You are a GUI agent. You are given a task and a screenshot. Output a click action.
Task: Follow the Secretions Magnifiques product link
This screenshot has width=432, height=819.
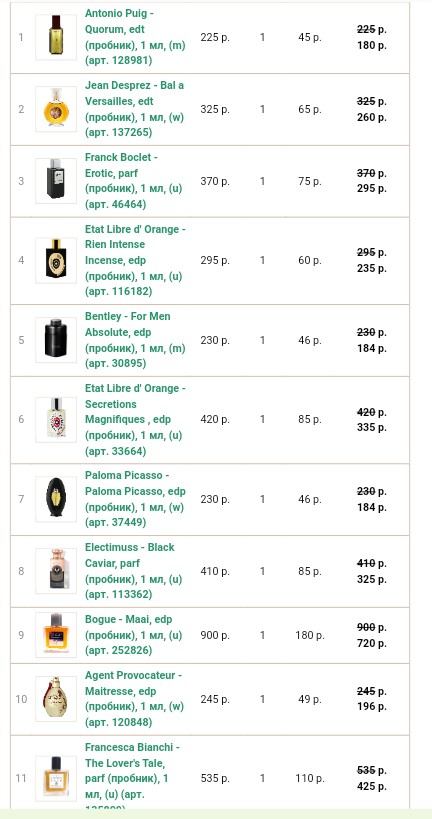135,419
